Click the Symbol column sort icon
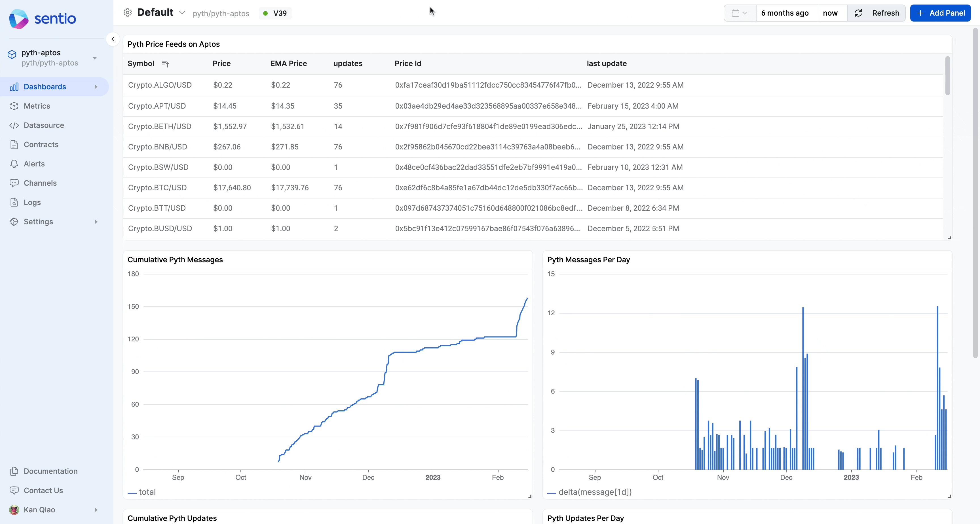The height and width of the screenshot is (524, 980). pos(165,64)
